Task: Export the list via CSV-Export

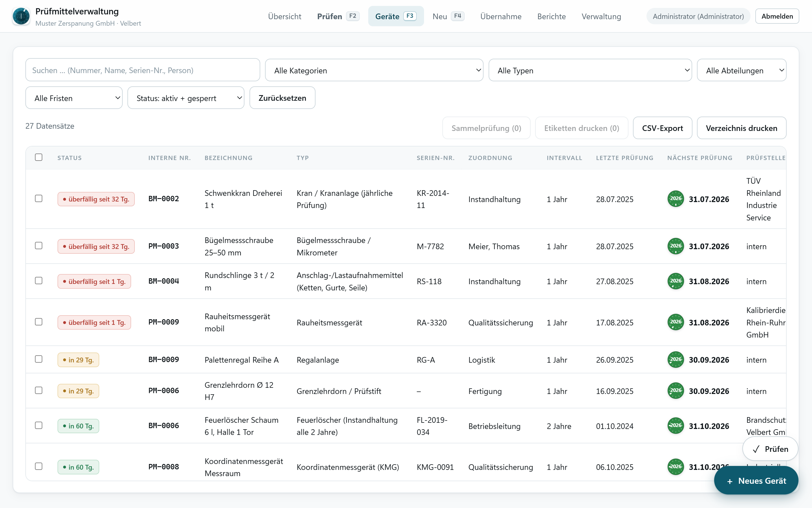Action: (x=662, y=128)
